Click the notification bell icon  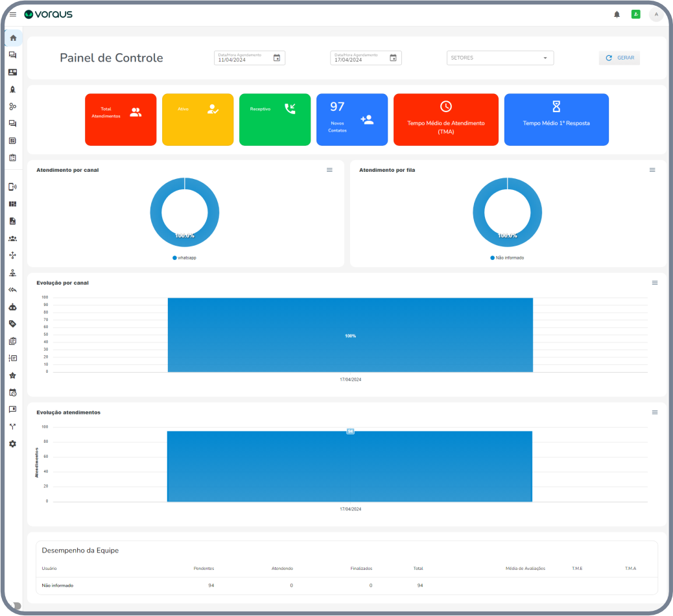click(617, 14)
